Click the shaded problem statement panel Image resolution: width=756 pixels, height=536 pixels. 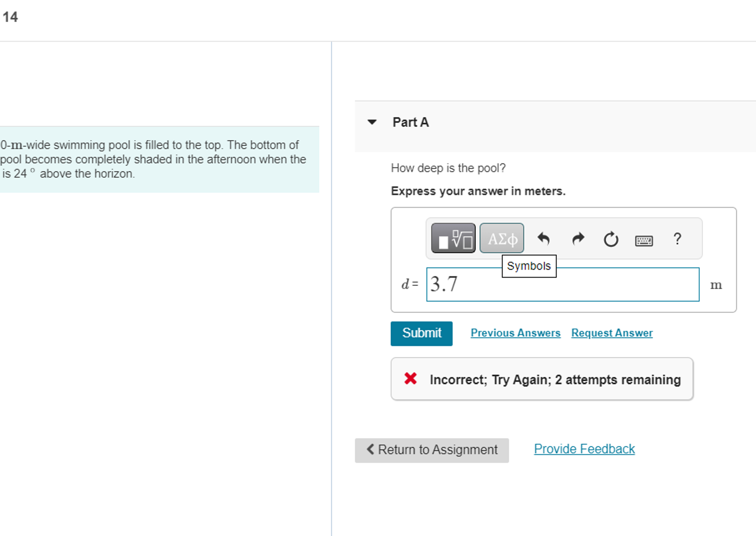click(x=159, y=159)
